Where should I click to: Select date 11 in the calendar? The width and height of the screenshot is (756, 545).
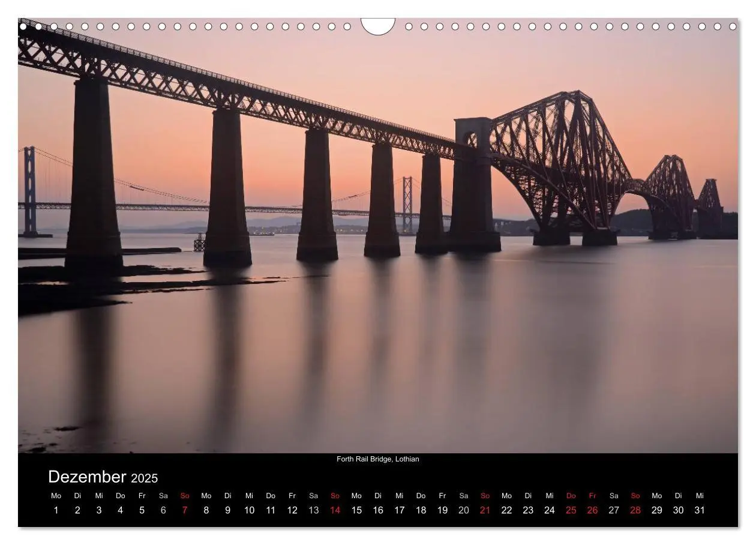click(x=271, y=510)
